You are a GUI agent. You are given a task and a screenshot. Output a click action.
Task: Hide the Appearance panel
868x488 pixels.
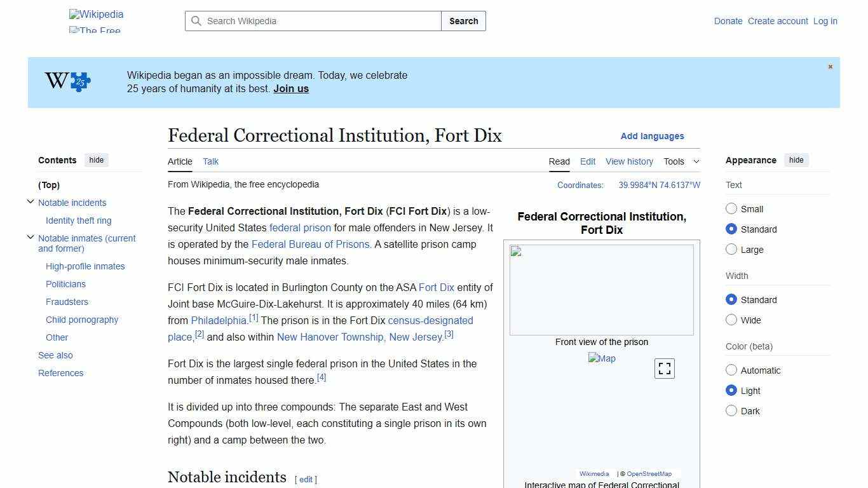coord(796,160)
